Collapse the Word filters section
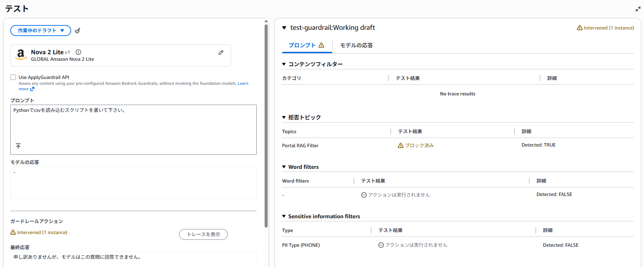The height and width of the screenshot is (267, 644). pos(284,167)
